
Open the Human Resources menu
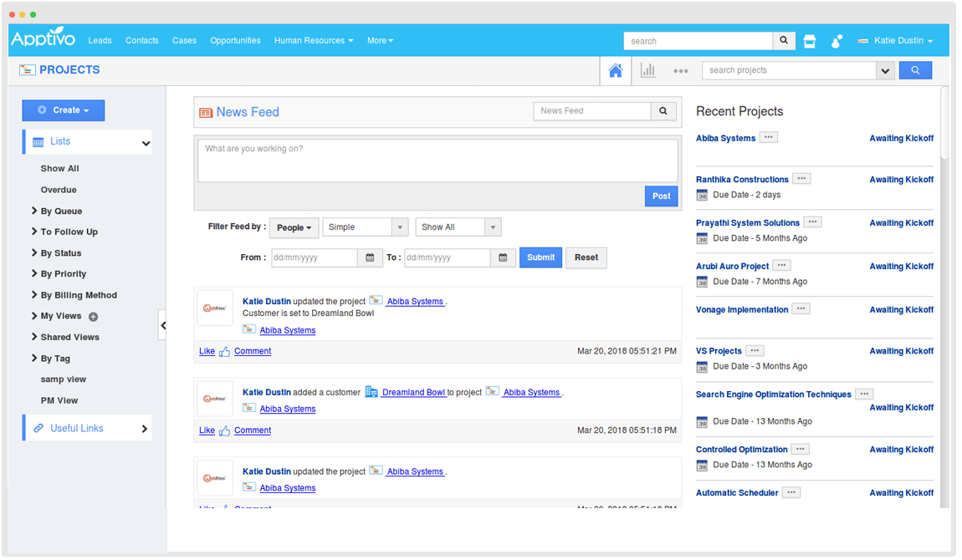[x=313, y=41]
